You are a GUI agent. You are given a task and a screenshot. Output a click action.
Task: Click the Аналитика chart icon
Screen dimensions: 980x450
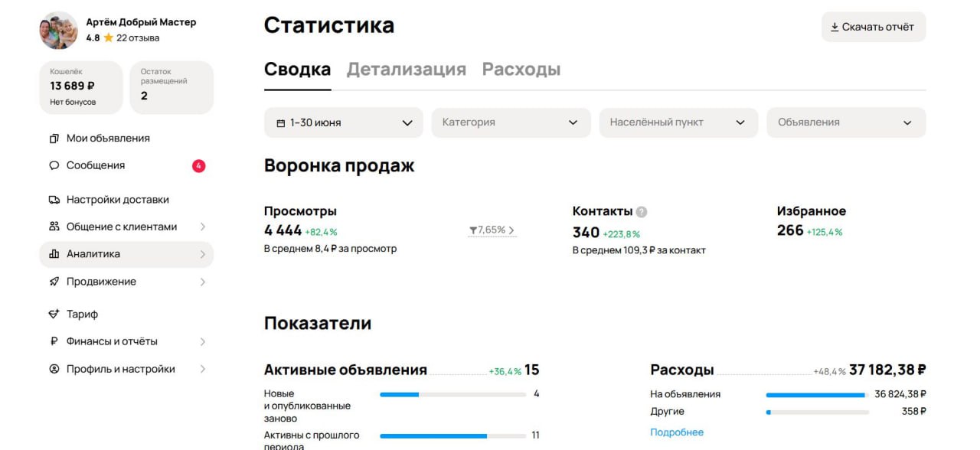click(54, 254)
